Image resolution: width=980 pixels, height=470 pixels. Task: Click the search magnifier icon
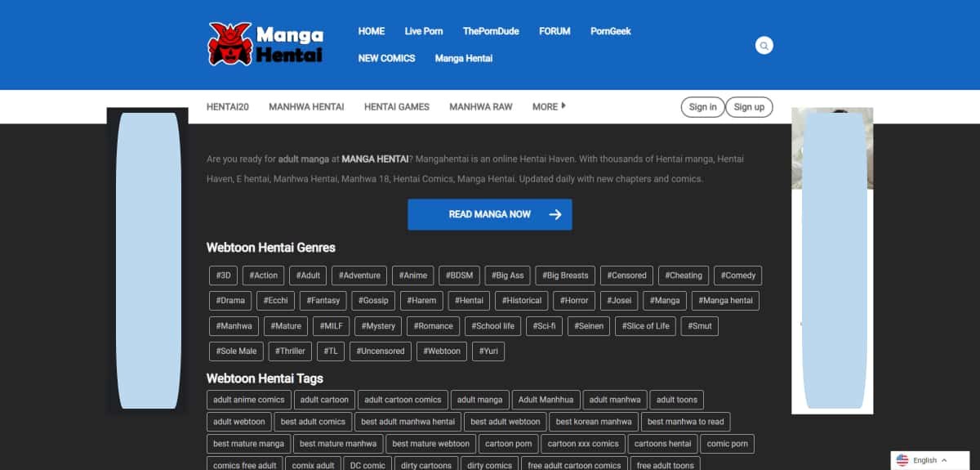764,46
